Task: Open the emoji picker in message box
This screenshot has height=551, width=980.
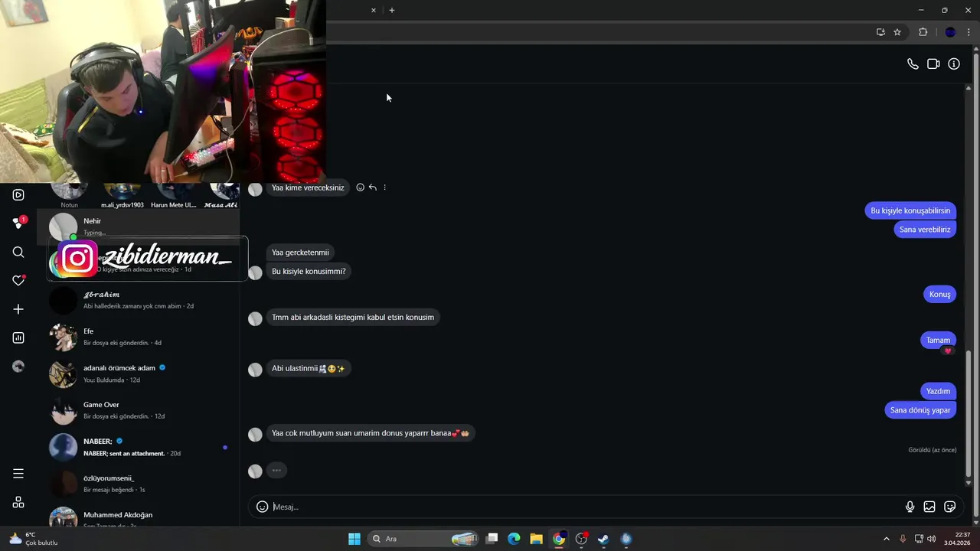Action: (262, 507)
